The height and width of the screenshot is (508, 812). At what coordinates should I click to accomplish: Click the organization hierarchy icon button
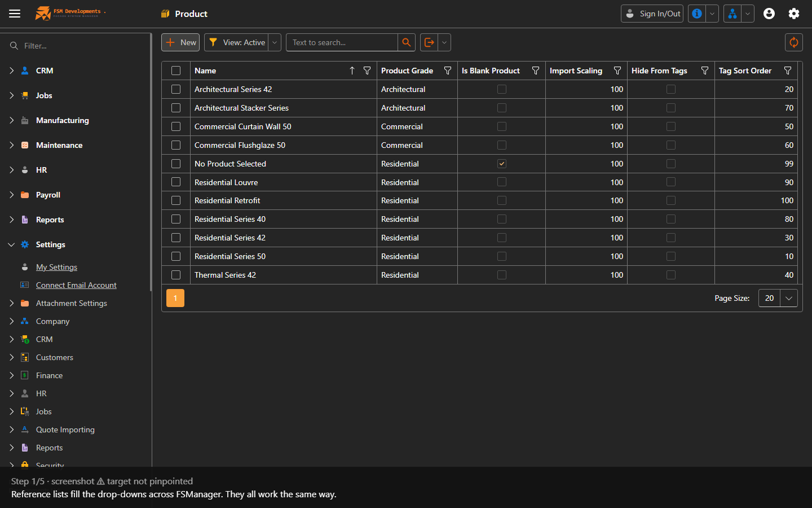pyautogui.click(x=732, y=14)
